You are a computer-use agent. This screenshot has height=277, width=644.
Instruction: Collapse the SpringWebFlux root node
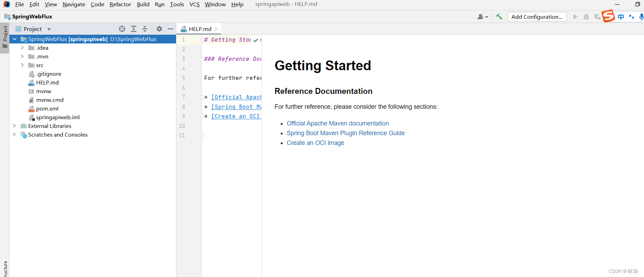(15, 39)
